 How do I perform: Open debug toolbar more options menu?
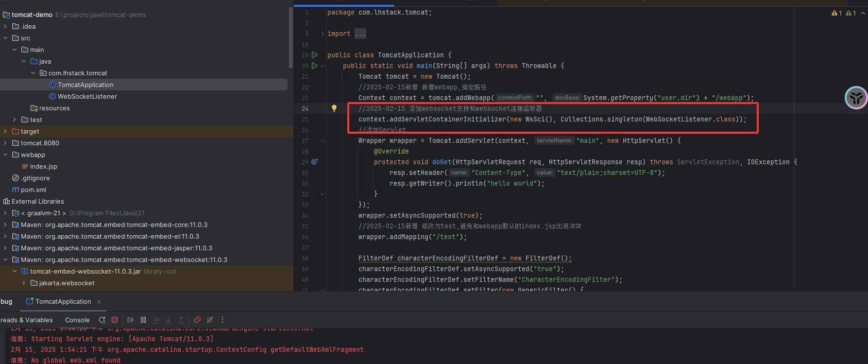coord(222,320)
